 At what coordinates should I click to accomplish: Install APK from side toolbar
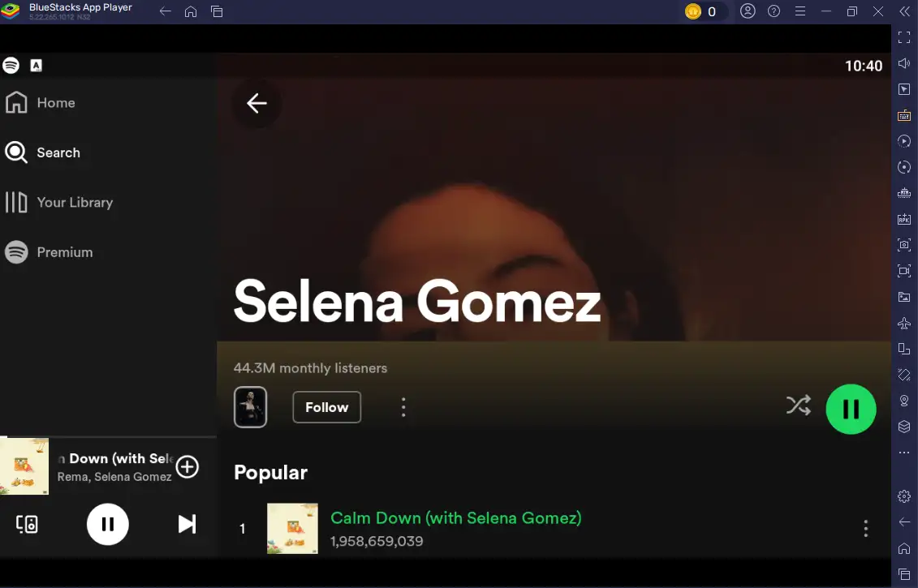click(x=904, y=219)
